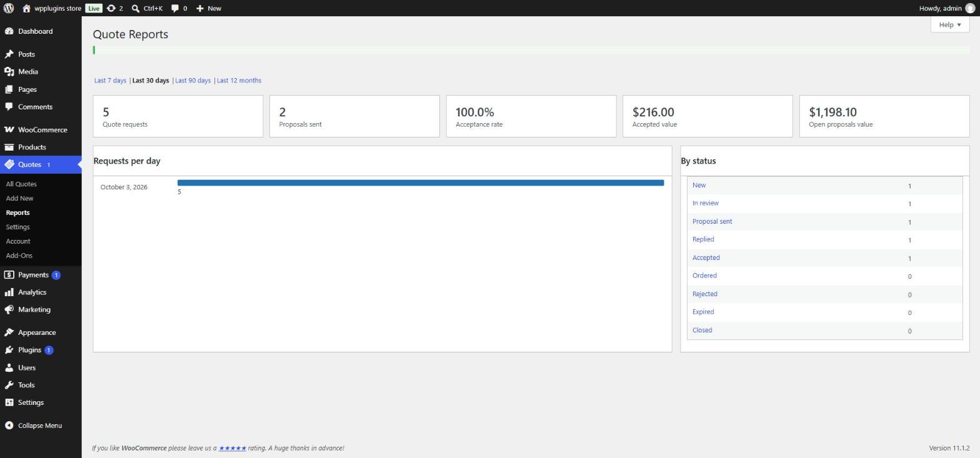Viewport: 980px width, 458px height.
Task: Open the Account submenu item
Action: click(x=18, y=242)
